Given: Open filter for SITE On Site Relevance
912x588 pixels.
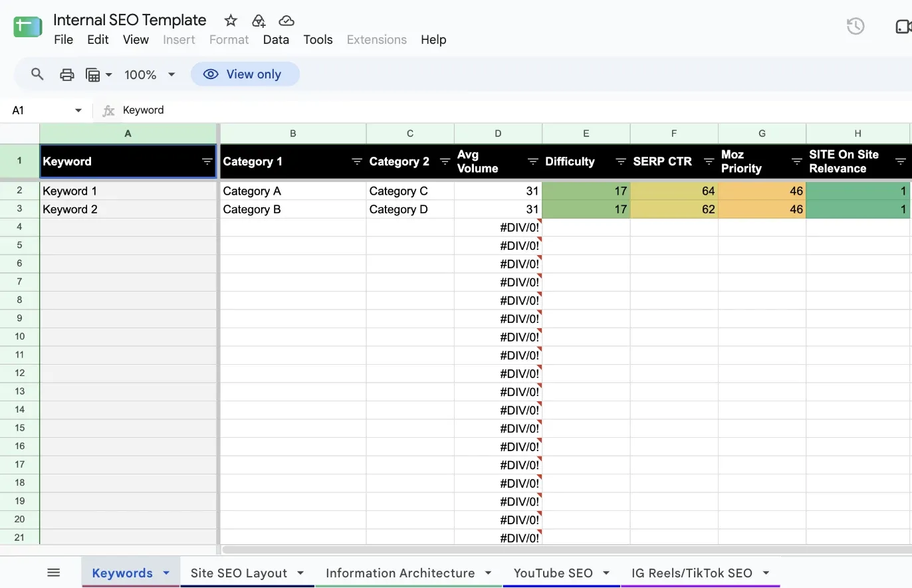Looking at the screenshot, I should 900,161.
